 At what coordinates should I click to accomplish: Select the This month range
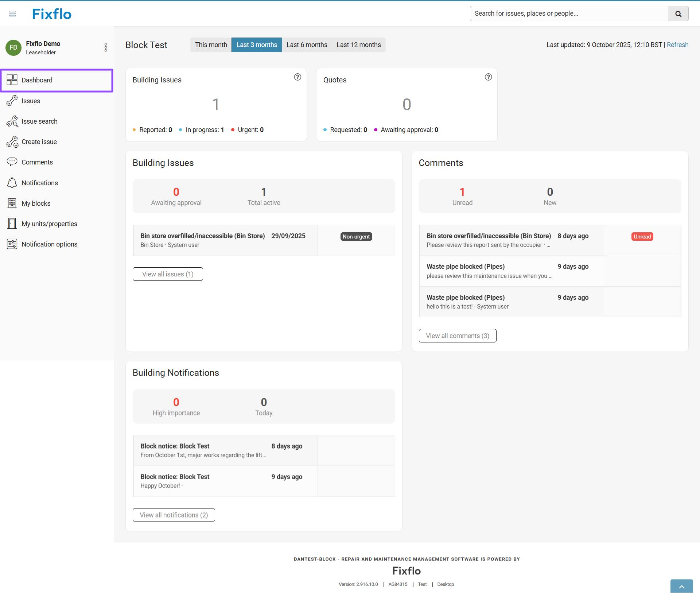(x=211, y=45)
